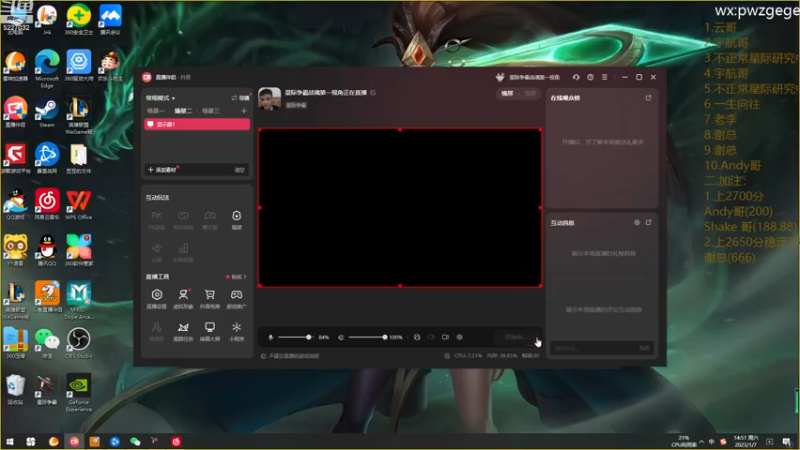Screen dimensions: 800x450
Task: Switch to scene two tab
Action: (x=183, y=111)
